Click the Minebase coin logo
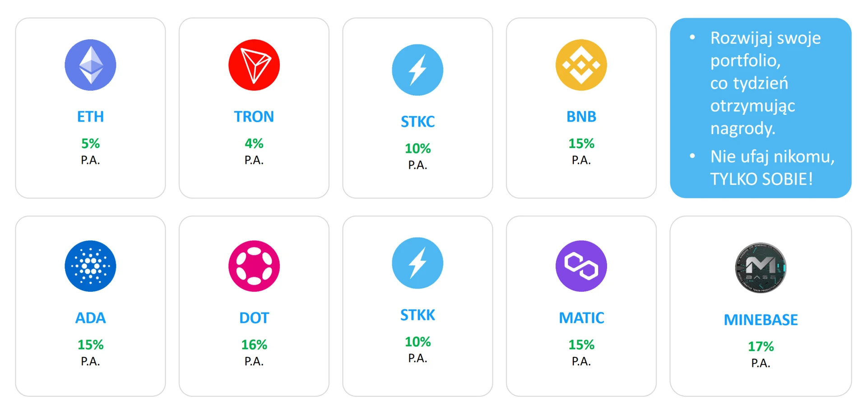This screenshot has width=868, height=417. tap(761, 268)
